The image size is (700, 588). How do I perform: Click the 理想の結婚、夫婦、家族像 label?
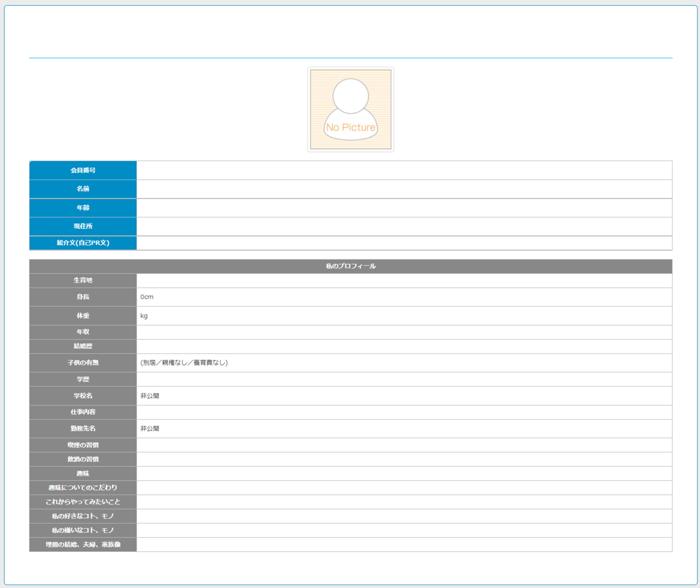click(83, 545)
